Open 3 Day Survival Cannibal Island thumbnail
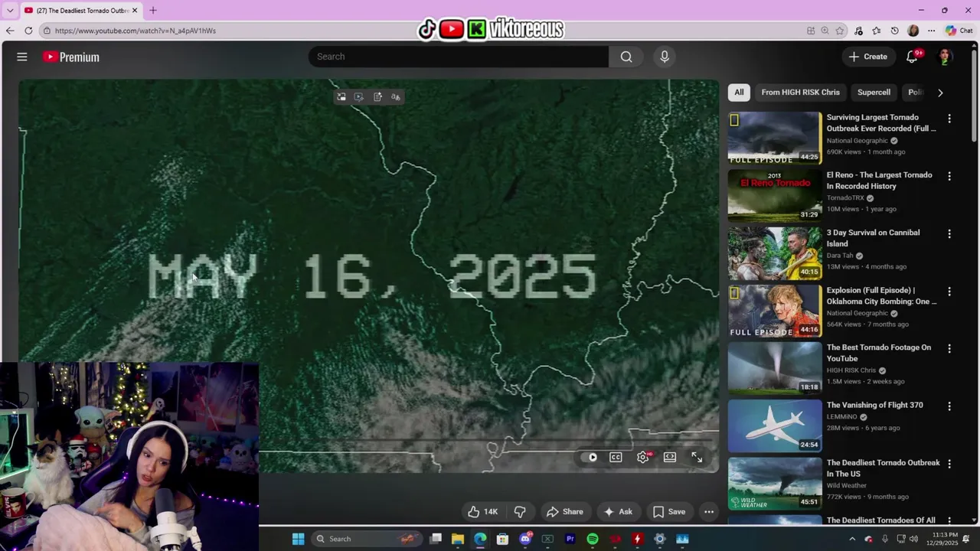The image size is (980, 551). [x=774, y=253]
